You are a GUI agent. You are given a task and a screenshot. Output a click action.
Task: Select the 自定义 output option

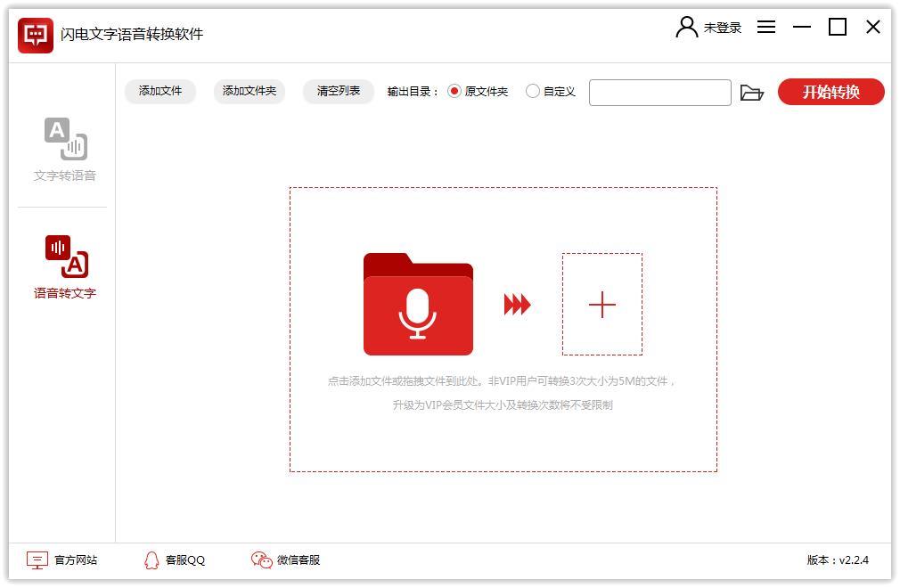tap(533, 91)
